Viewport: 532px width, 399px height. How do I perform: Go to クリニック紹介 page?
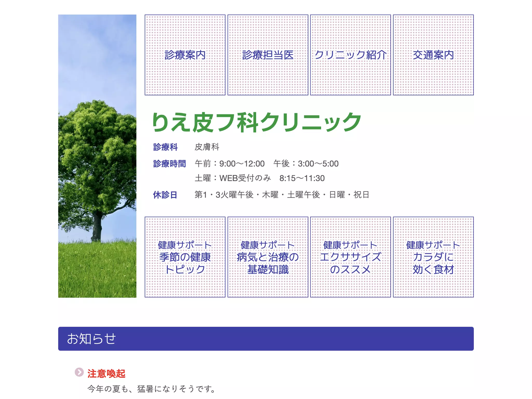pyautogui.click(x=350, y=55)
